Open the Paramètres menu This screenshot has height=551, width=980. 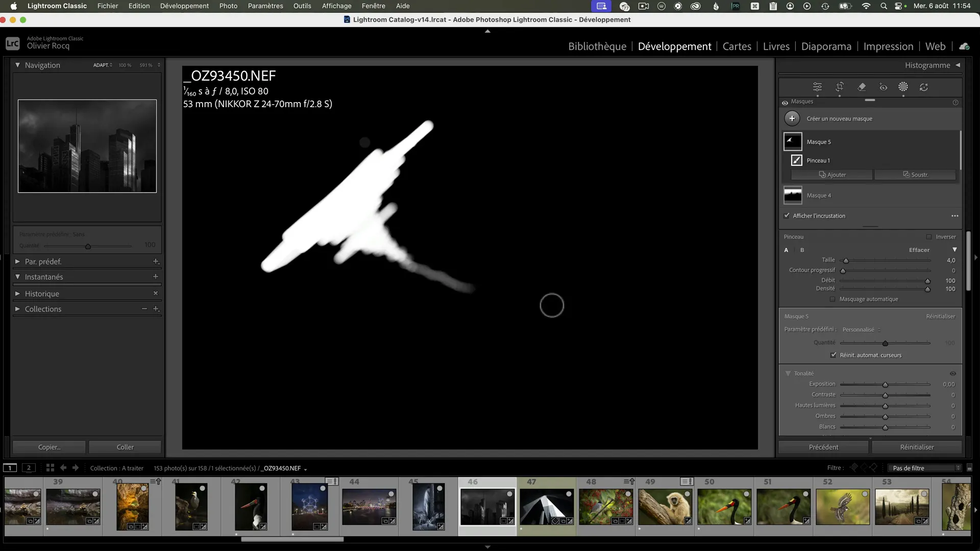pyautogui.click(x=265, y=6)
